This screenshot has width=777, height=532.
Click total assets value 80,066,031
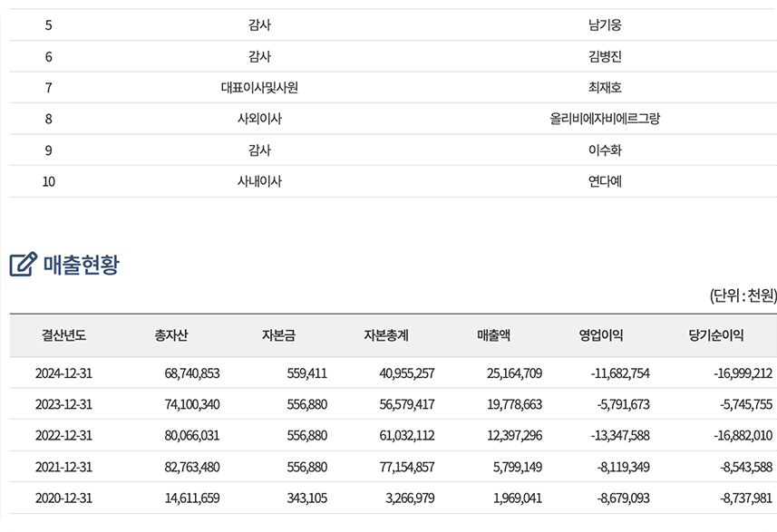click(x=192, y=435)
